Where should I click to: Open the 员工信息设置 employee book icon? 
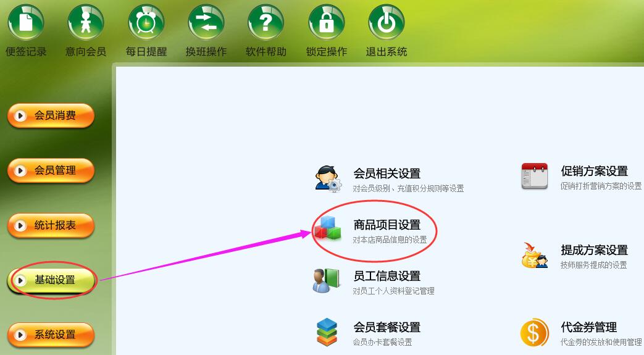tap(326, 281)
